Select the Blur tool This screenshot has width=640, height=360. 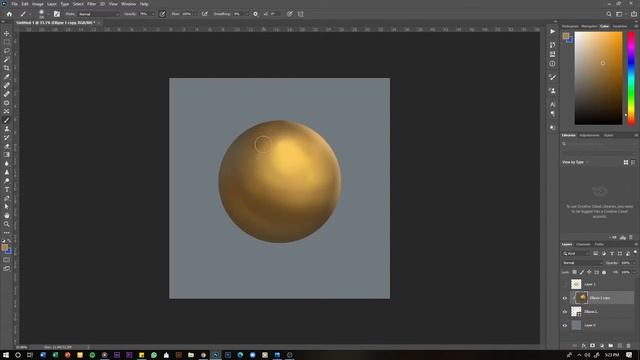click(x=7, y=163)
